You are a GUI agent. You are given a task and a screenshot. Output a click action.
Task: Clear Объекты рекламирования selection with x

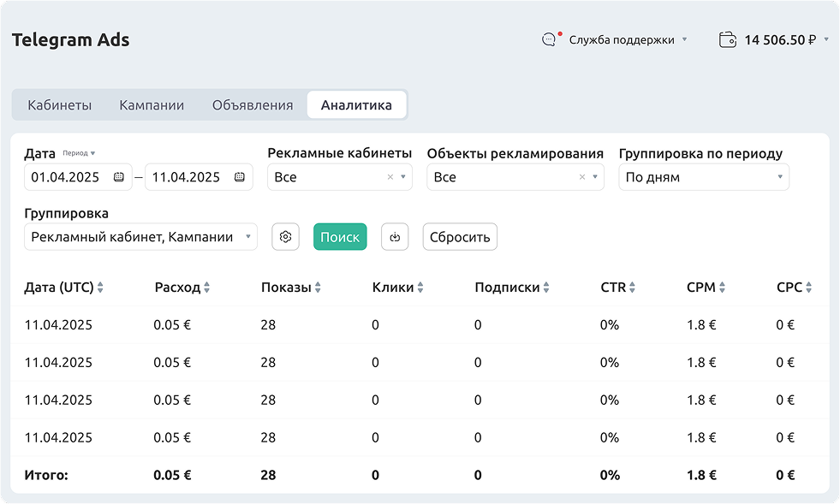tap(582, 177)
